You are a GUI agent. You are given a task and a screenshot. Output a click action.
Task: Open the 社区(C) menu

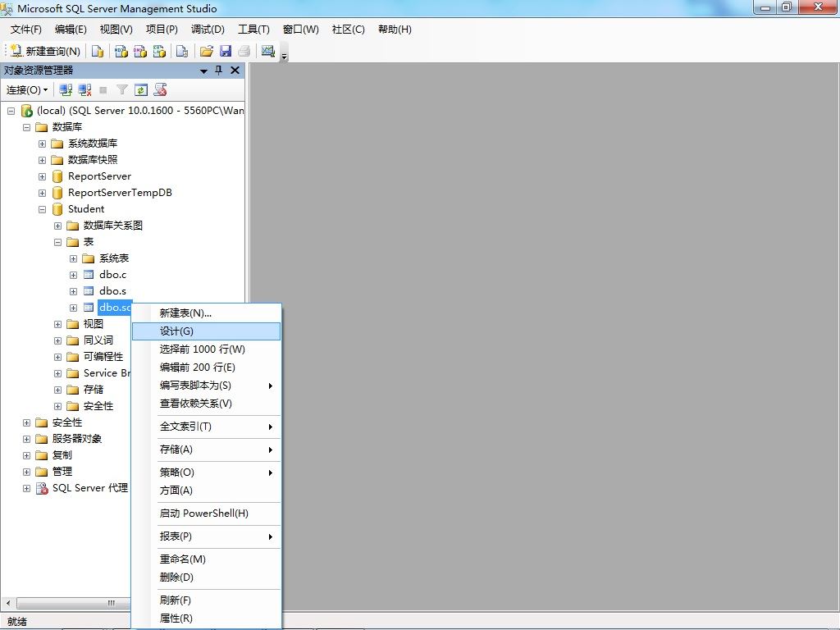(x=348, y=30)
